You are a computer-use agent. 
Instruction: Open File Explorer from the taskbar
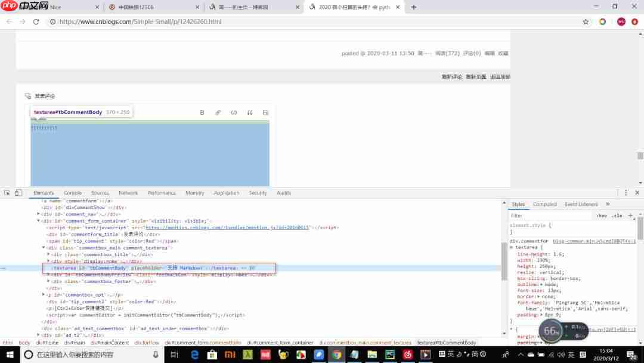coord(372,355)
